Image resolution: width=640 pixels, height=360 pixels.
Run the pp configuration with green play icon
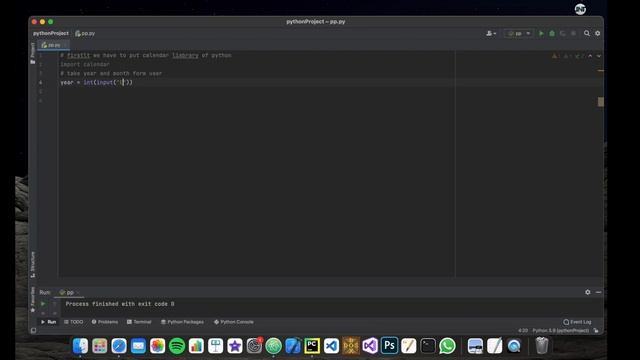click(541, 33)
